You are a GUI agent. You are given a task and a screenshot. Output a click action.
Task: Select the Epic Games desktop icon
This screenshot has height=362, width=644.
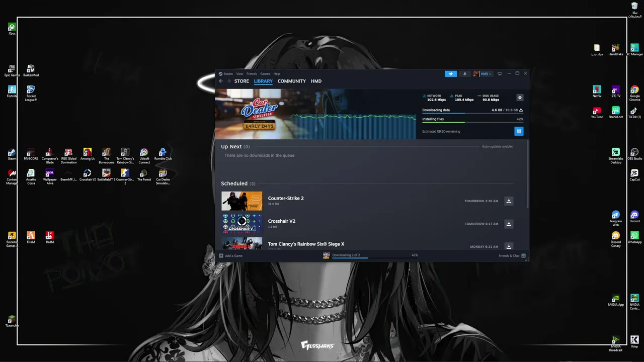click(12, 70)
